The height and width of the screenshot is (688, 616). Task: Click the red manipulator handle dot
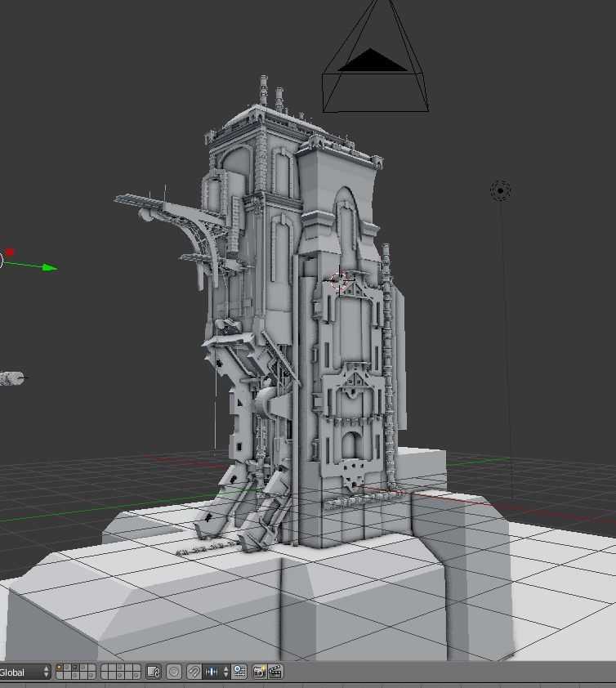coord(10,252)
